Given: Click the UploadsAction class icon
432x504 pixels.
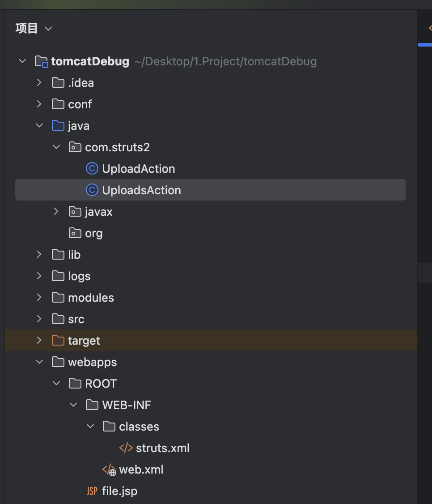Looking at the screenshot, I should click(x=91, y=190).
